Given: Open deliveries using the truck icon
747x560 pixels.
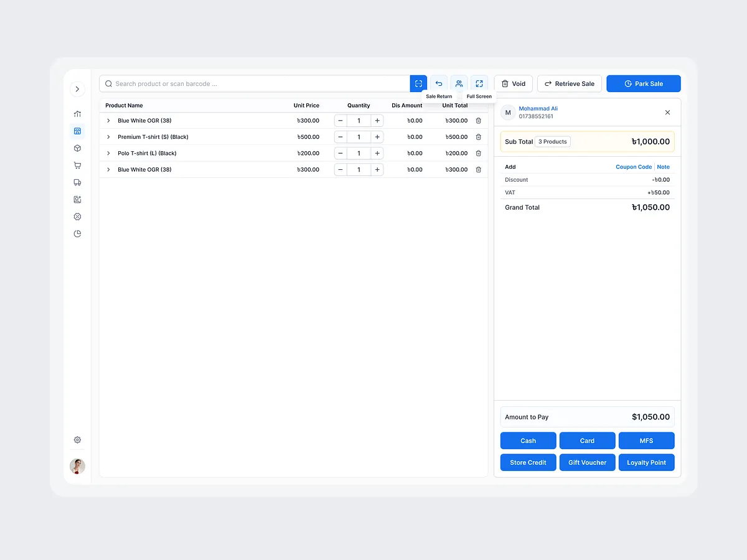Looking at the screenshot, I should click(77, 182).
